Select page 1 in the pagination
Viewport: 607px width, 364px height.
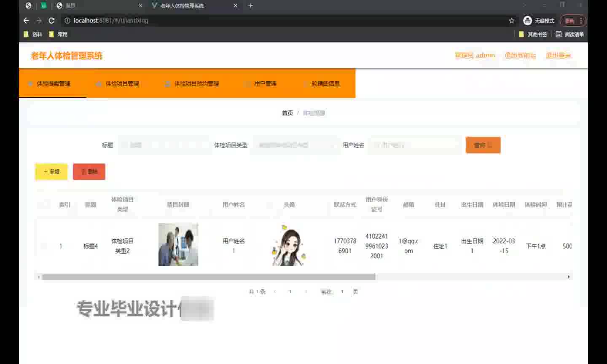point(290,292)
